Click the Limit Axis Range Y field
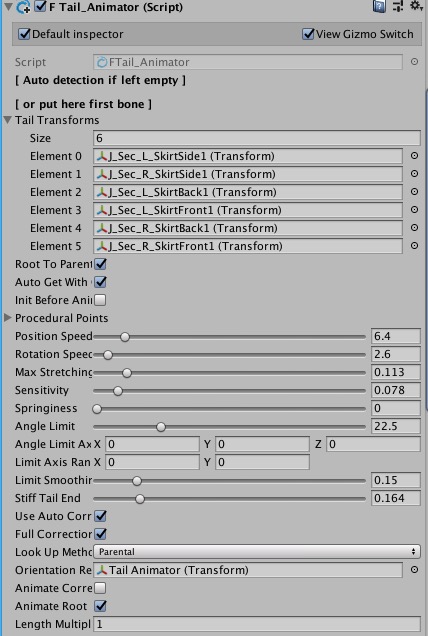The width and height of the screenshot is (428, 636). coord(262,462)
